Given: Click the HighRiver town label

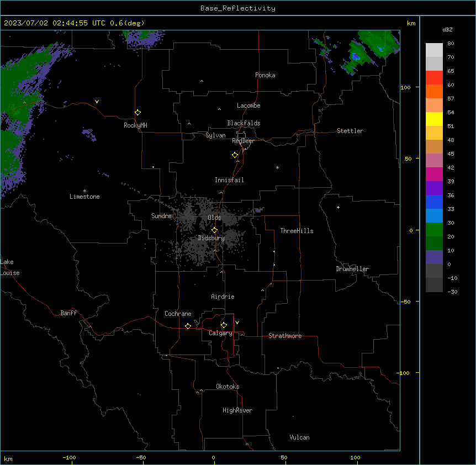Looking at the screenshot, I should click(x=237, y=410).
